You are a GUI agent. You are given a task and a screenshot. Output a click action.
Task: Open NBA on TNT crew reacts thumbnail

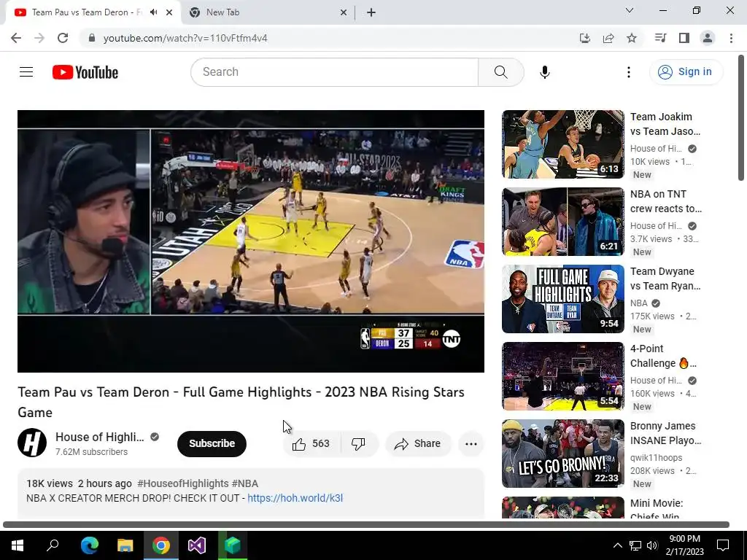click(x=562, y=222)
